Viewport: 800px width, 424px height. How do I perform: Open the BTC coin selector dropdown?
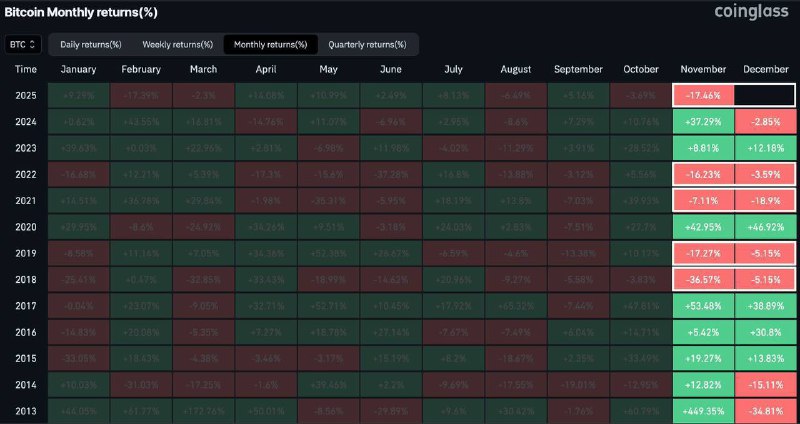(23, 45)
